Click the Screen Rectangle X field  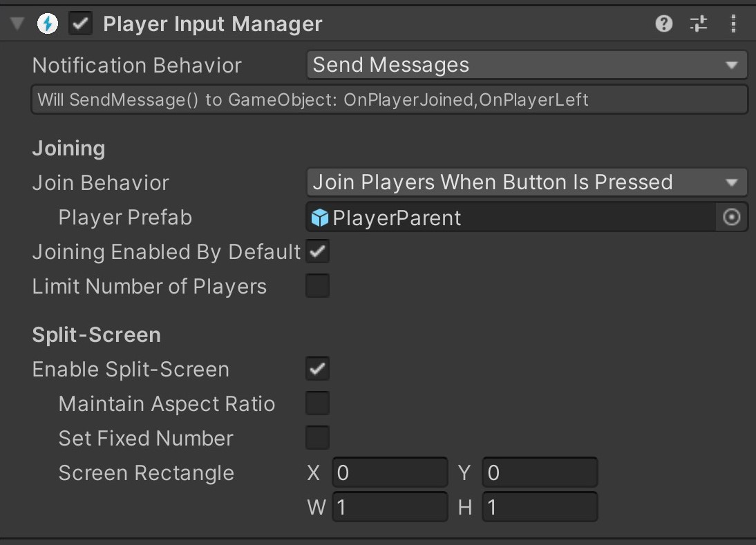pyautogui.click(x=390, y=472)
